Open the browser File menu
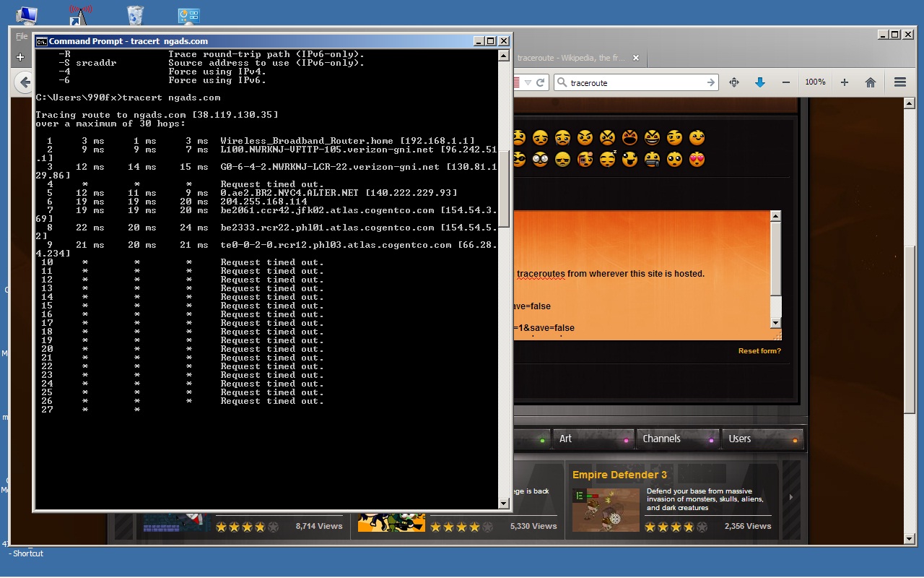 pyautogui.click(x=22, y=36)
